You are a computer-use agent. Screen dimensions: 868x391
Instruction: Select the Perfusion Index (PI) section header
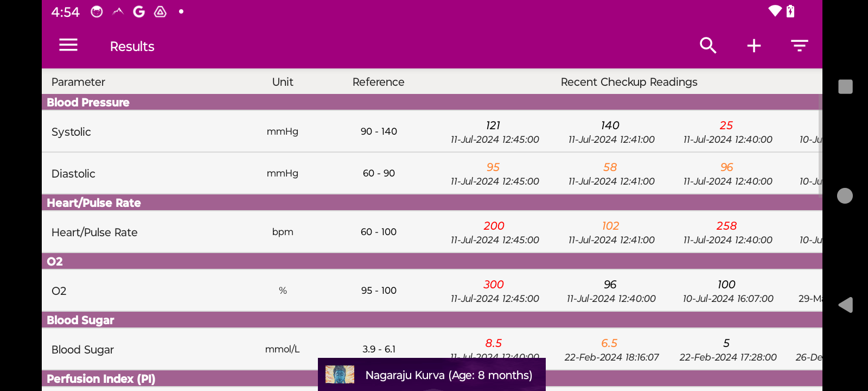coord(432,379)
